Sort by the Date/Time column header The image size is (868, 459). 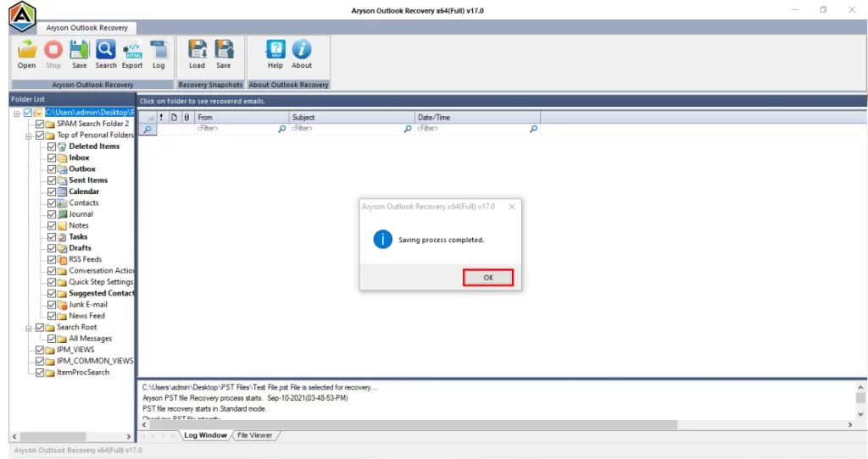click(477, 117)
